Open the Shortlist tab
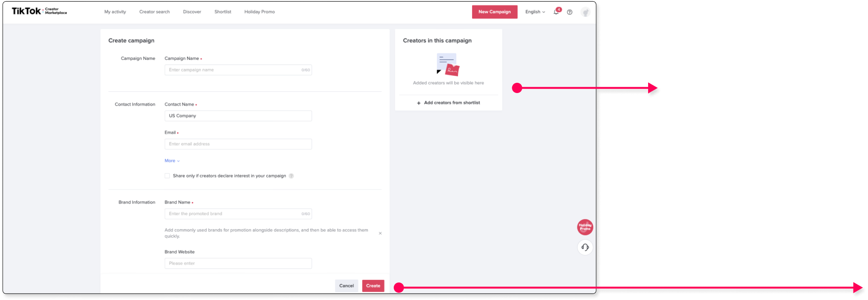 click(223, 12)
